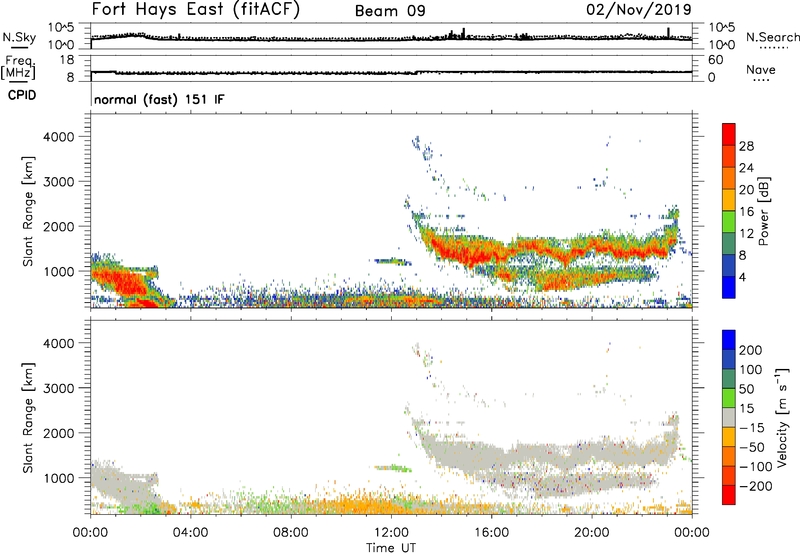The image size is (800, 554).
Task: Click the velocity colorbar label -200
Action: [x=755, y=486]
